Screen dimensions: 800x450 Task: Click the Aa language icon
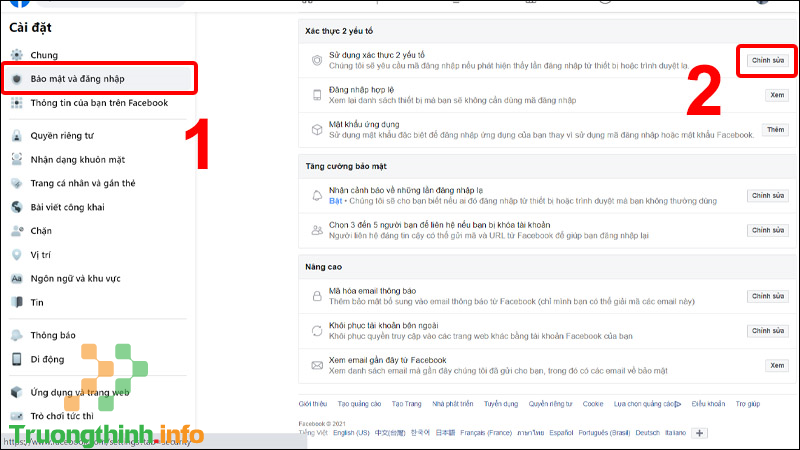pos(17,279)
